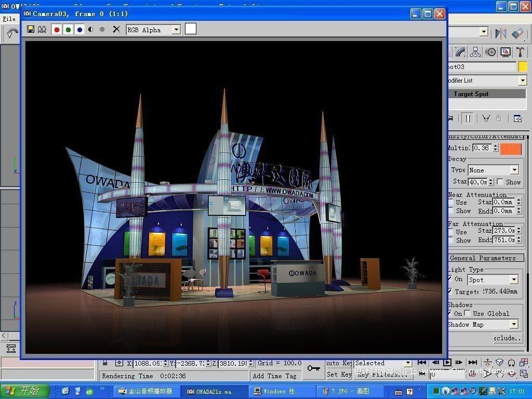This screenshot has height=399, width=532.
Task: Step to the next frame
Action: (459, 362)
